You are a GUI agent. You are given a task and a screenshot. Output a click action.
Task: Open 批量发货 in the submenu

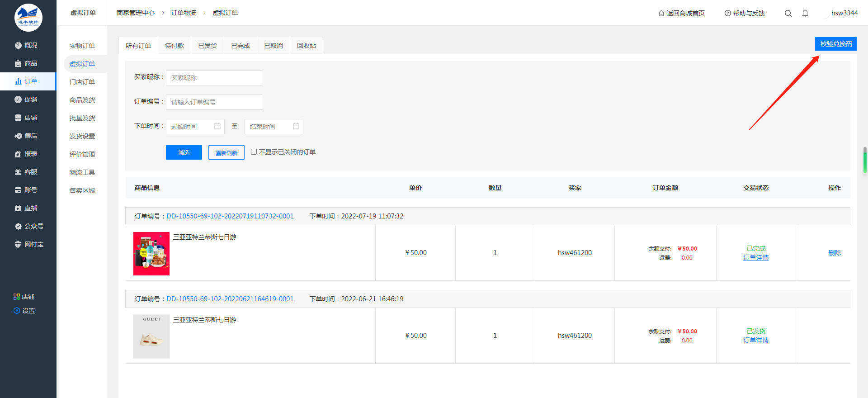(x=82, y=118)
